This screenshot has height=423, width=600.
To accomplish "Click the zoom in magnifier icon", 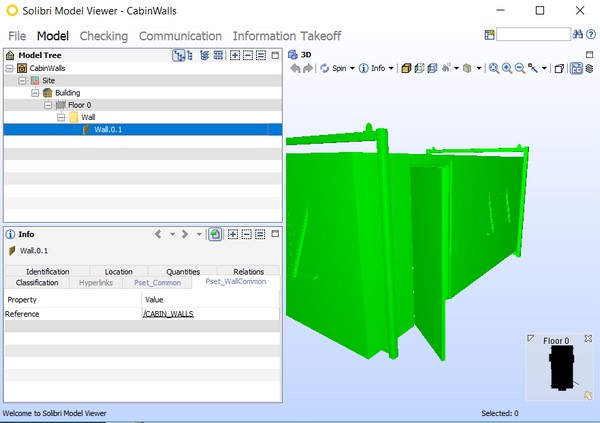I will [x=507, y=69].
